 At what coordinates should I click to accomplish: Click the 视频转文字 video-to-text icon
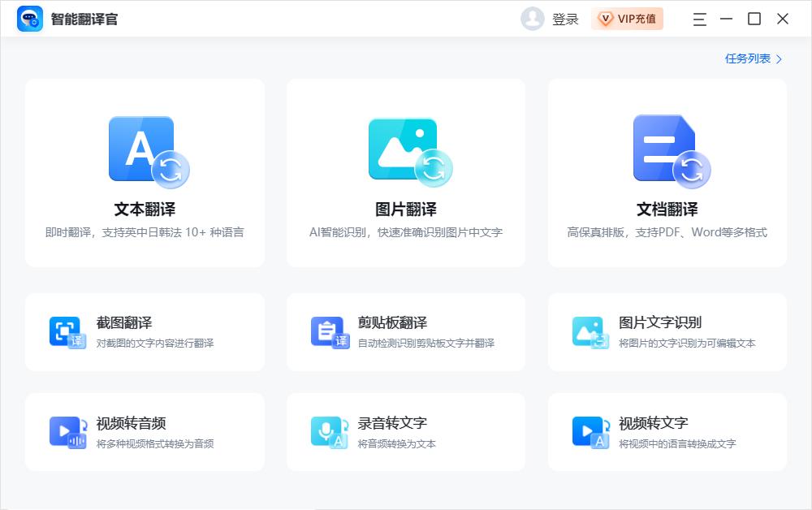[x=590, y=431]
